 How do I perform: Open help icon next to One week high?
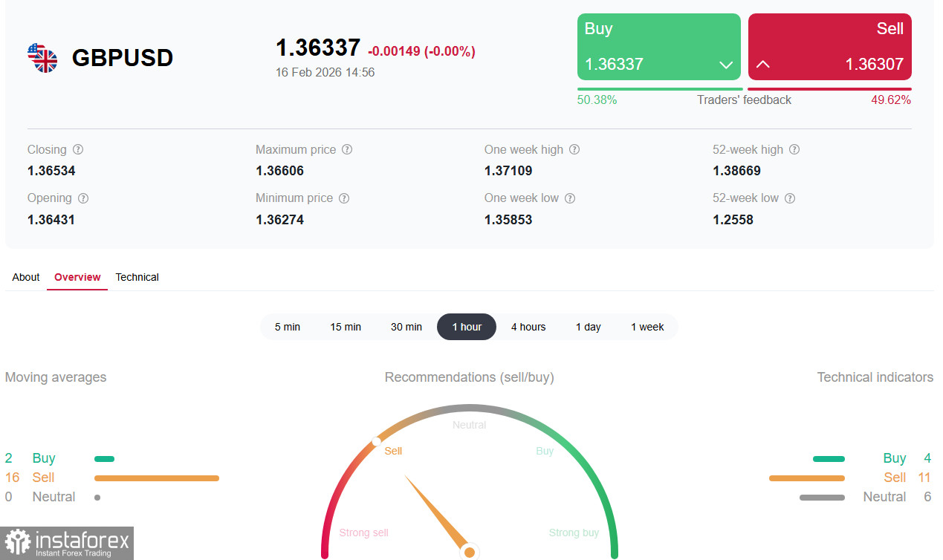[574, 149]
